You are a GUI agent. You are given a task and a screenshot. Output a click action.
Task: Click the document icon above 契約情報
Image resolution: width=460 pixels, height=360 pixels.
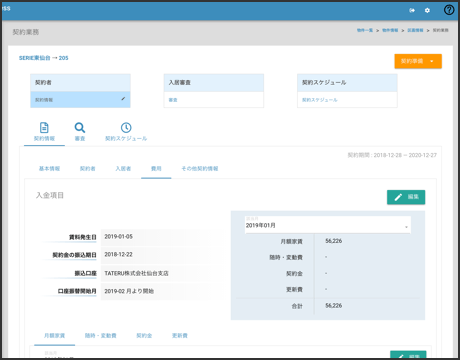pos(44,127)
